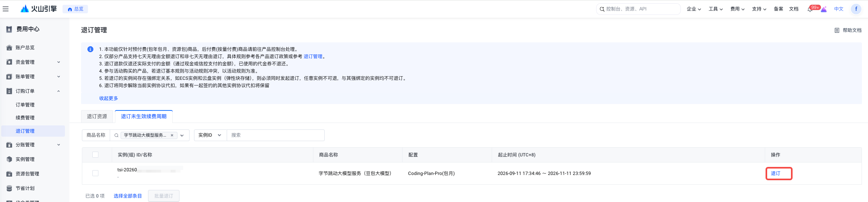868x202 pixels.
Task: Open the notification bell with 99+ badge
Action: (810, 9)
